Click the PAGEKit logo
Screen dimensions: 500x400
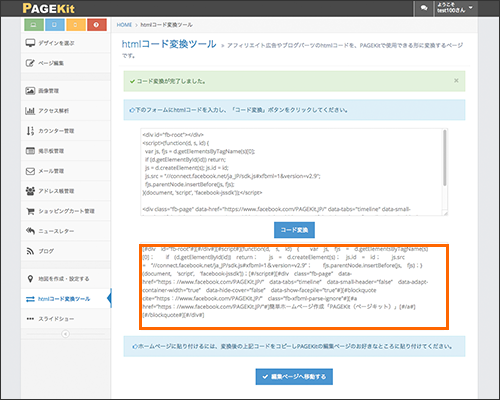pyautogui.click(x=49, y=8)
